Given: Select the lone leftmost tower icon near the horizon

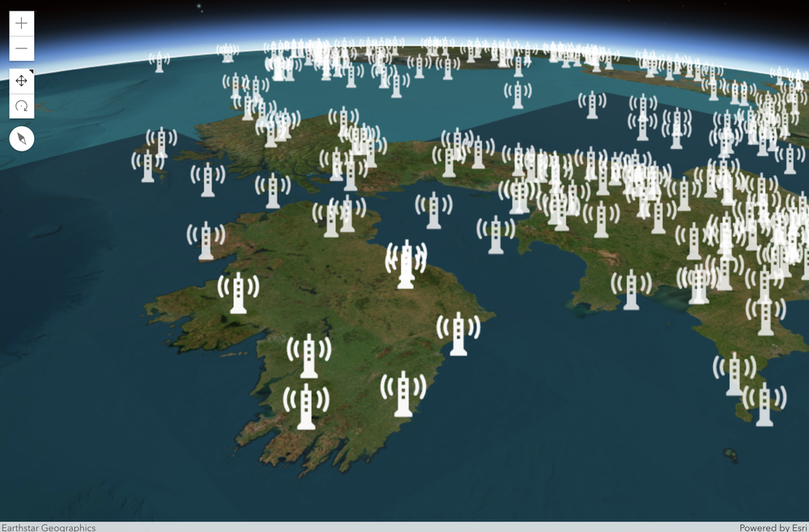Looking at the screenshot, I should pos(160,62).
